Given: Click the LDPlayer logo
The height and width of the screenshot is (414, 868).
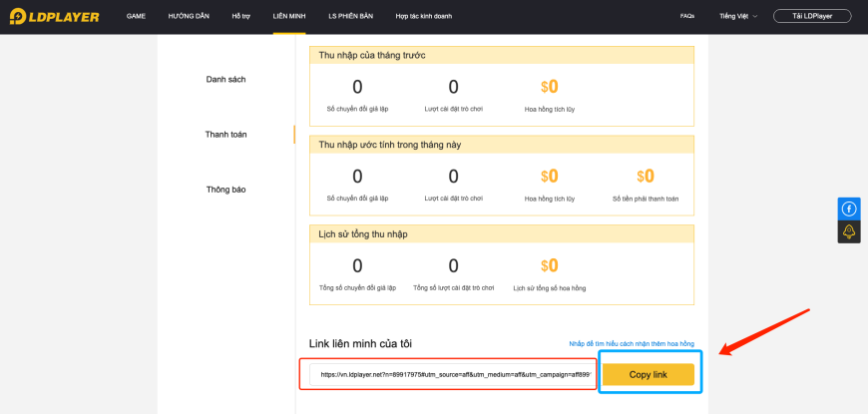Looking at the screenshot, I should pos(54,17).
